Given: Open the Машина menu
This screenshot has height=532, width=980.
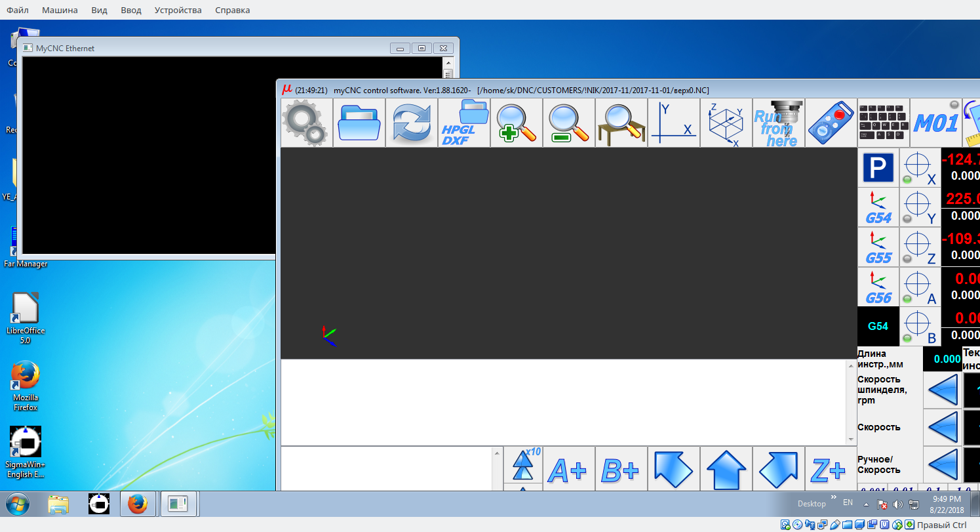Looking at the screenshot, I should pyautogui.click(x=60, y=10).
